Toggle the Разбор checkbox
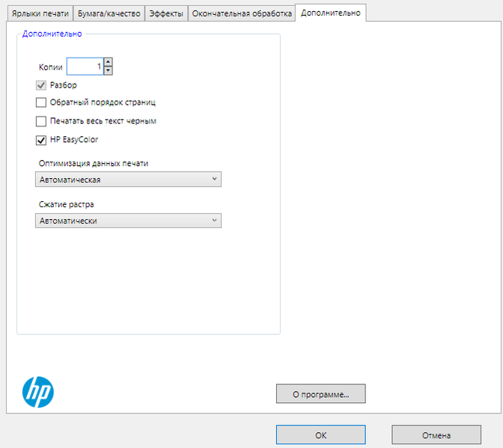503x448 pixels. (41, 85)
